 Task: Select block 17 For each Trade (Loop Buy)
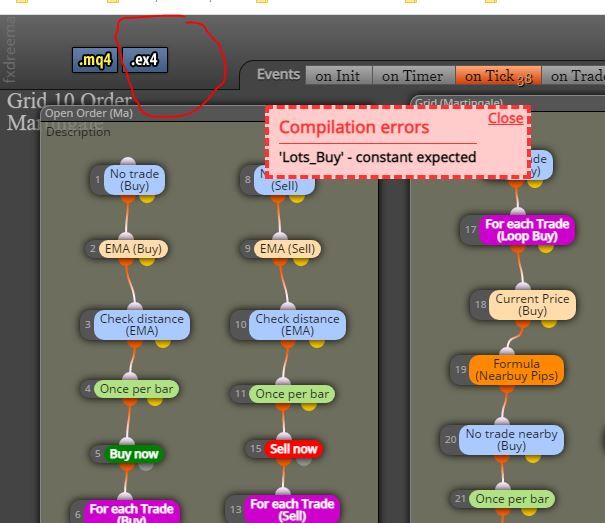527,230
